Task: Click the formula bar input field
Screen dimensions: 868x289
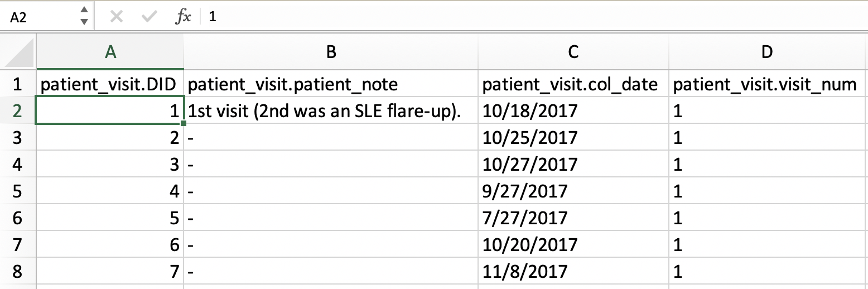Action: (536, 17)
